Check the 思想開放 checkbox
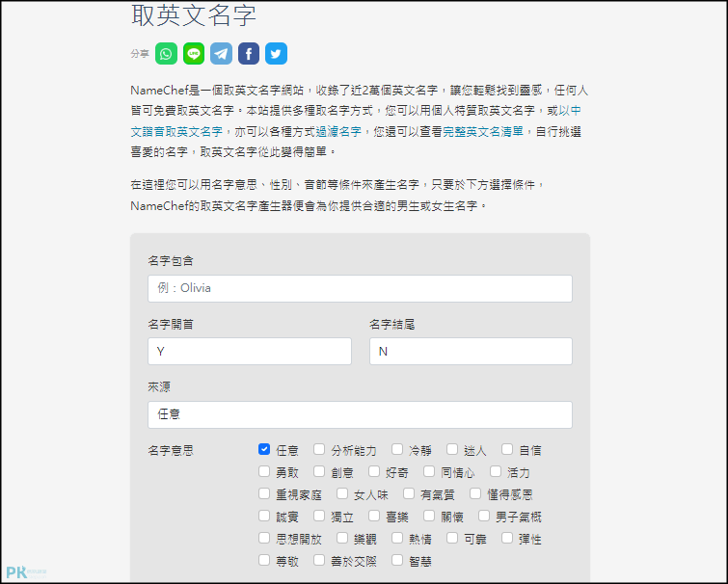The width and height of the screenshot is (728, 584). [x=264, y=538]
